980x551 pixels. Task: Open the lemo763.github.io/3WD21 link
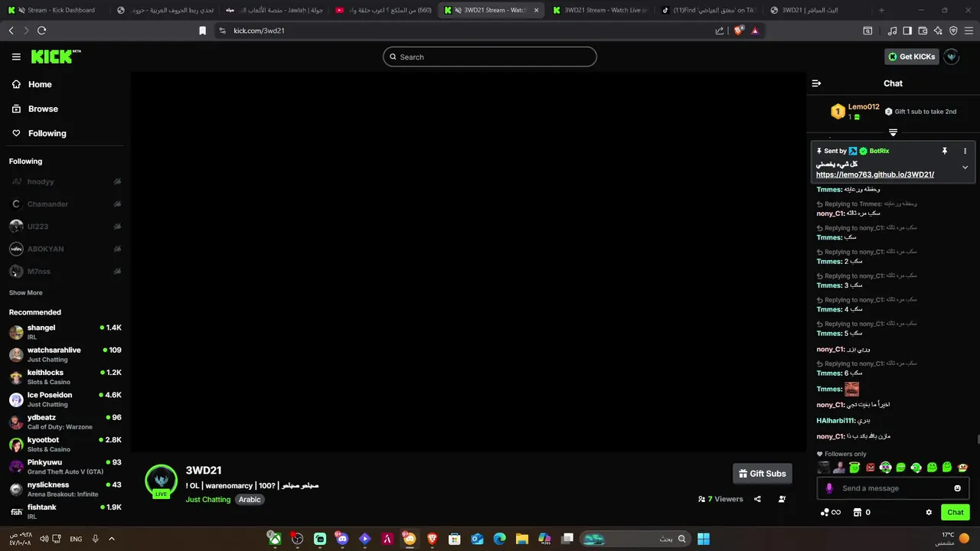click(875, 174)
